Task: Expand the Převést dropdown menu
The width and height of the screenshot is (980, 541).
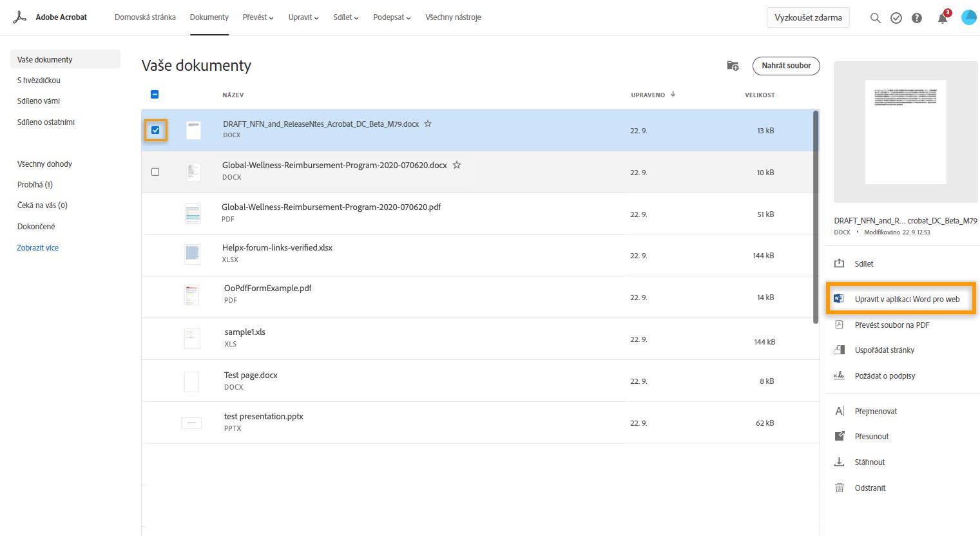Action: [x=258, y=17]
